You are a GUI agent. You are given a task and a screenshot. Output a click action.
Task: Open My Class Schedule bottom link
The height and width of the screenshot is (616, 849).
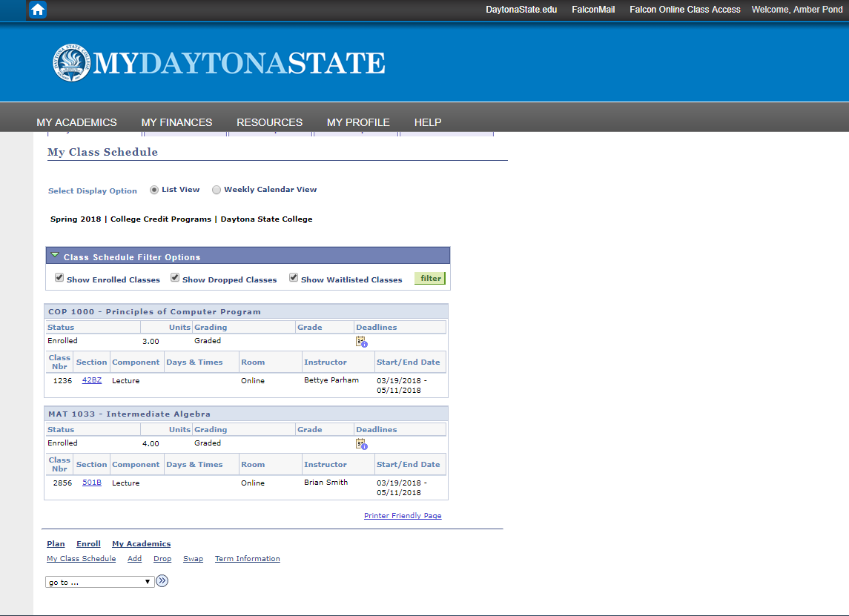coord(82,559)
